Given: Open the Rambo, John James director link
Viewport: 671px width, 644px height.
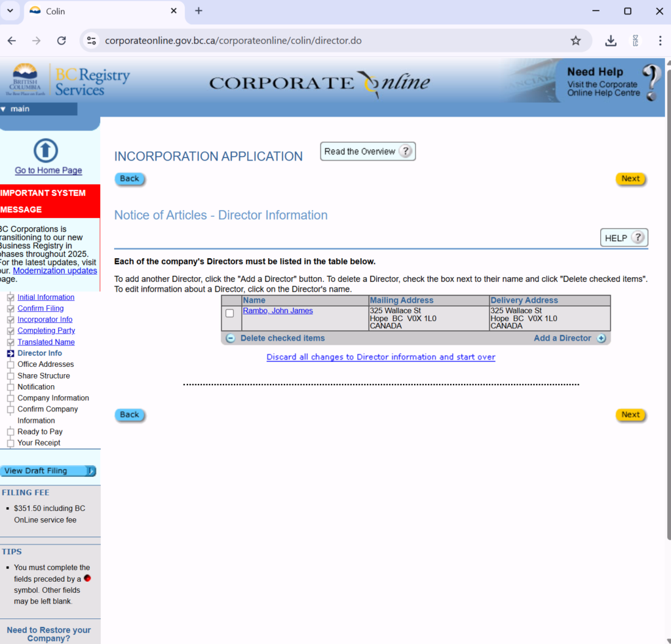Looking at the screenshot, I should pyautogui.click(x=278, y=311).
